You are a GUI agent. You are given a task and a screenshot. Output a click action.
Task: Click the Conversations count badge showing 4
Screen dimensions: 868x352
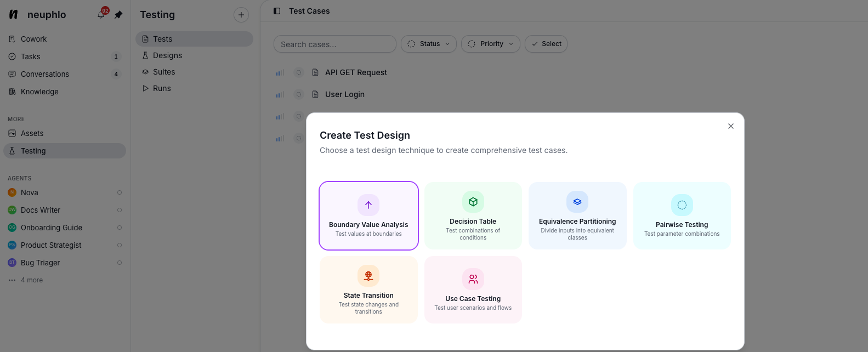click(116, 74)
